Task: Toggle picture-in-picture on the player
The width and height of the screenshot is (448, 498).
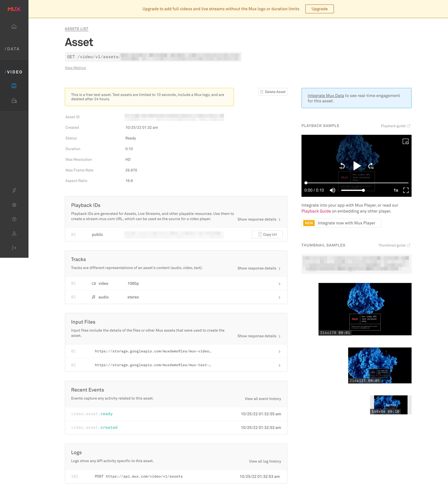Action: pos(405,141)
